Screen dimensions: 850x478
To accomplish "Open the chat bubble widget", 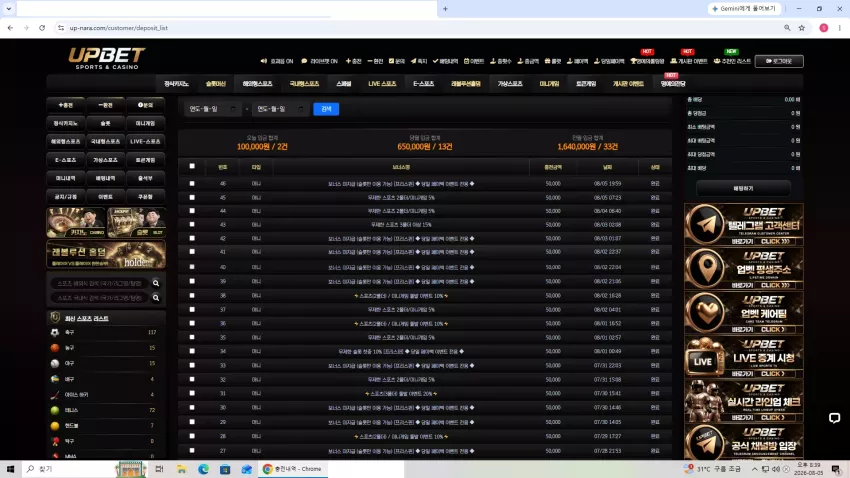I will [834, 418].
